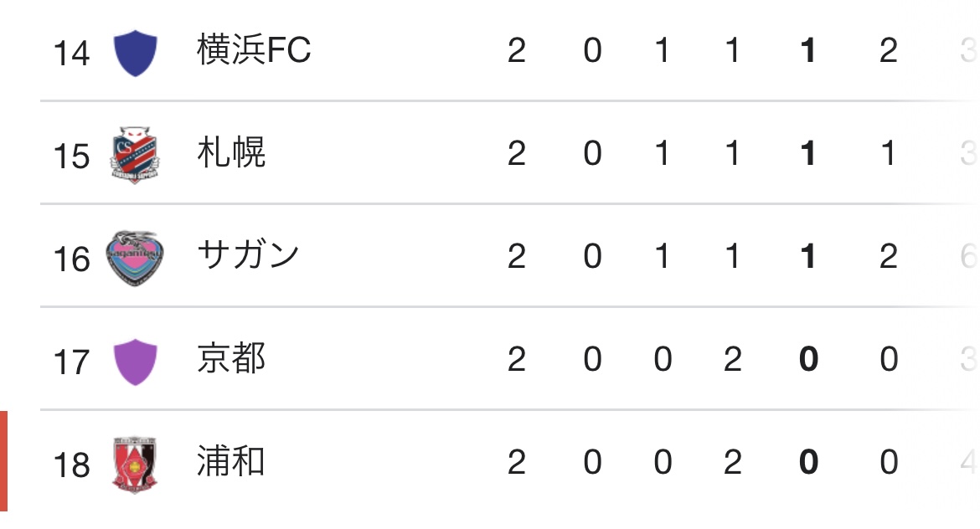Click the 浦和 Urawa Reds crest
The image size is (980, 529).
pyautogui.click(x=134, y=465)
